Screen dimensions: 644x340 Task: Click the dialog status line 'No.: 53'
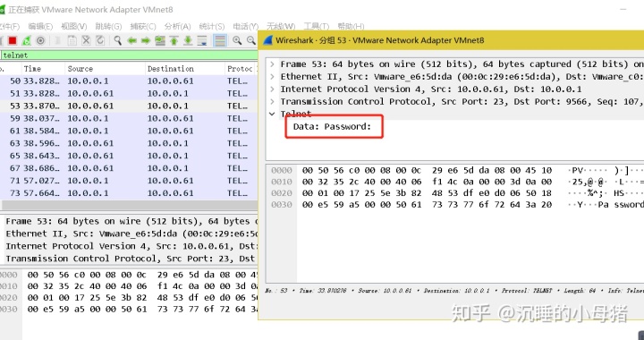[x=276, y=290]
